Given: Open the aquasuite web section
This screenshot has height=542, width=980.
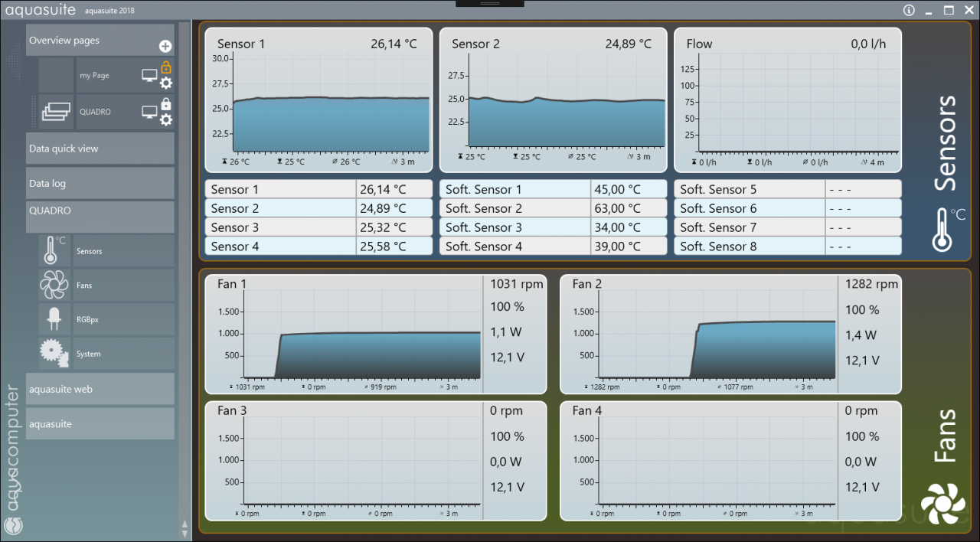Looking at the screenshot, I should pos(100,389).
